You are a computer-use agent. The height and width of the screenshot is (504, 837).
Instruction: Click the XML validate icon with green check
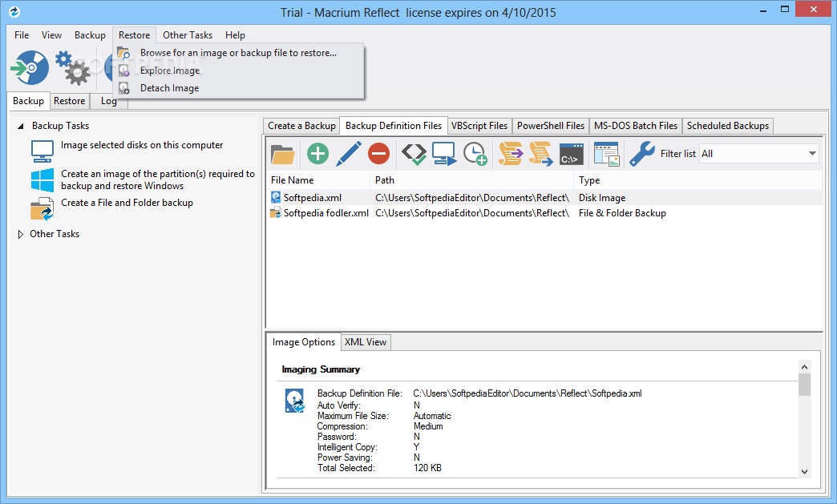click(x=414, y=154)
